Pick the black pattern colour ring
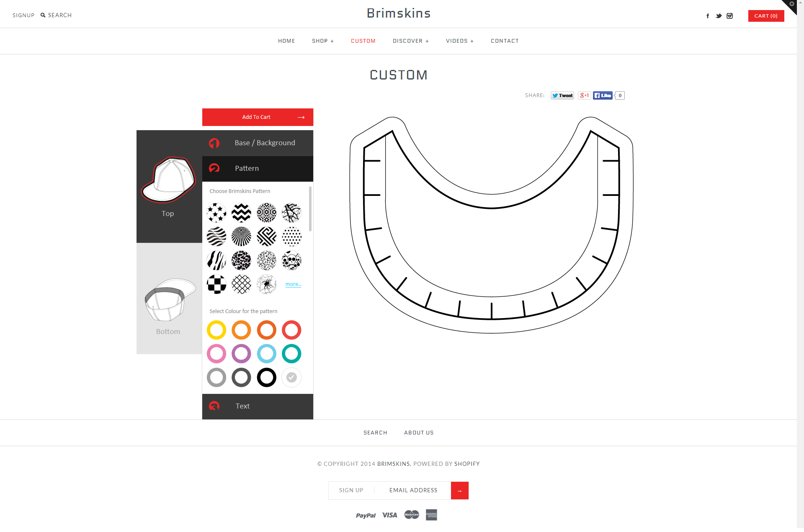 [x=267, y=378]
